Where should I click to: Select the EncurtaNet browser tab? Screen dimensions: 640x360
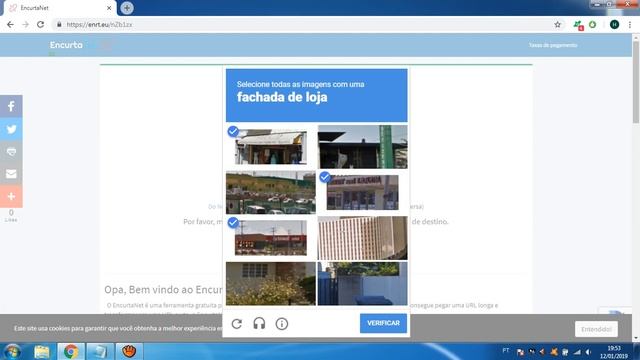pos(59,8)
